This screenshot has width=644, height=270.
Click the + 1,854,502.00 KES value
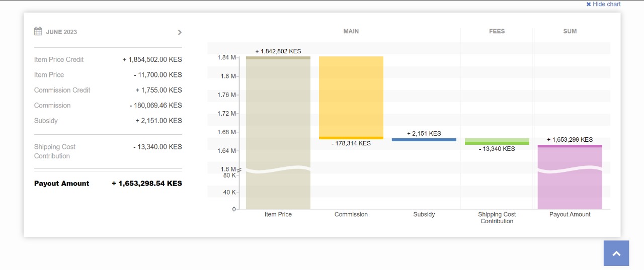point(152,59)
